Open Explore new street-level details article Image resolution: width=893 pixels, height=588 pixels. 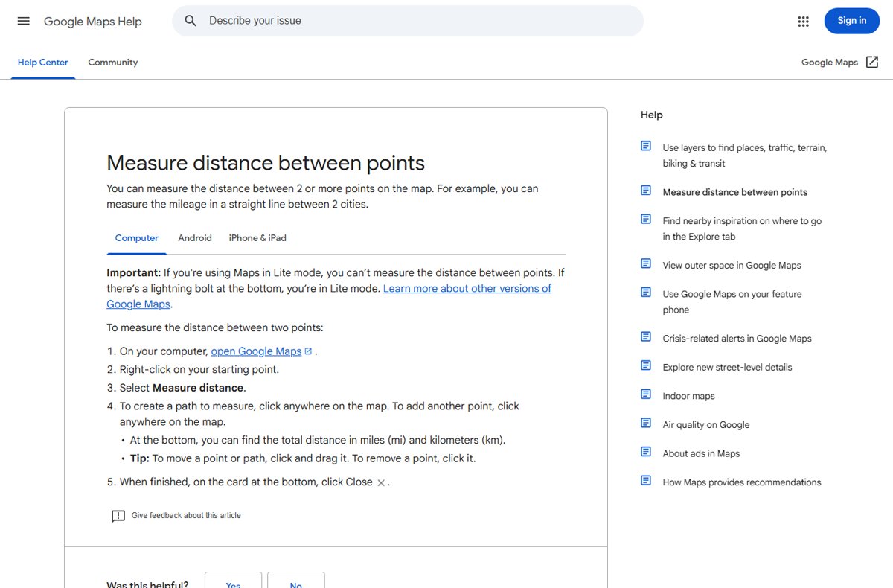(x=728, y=368)
